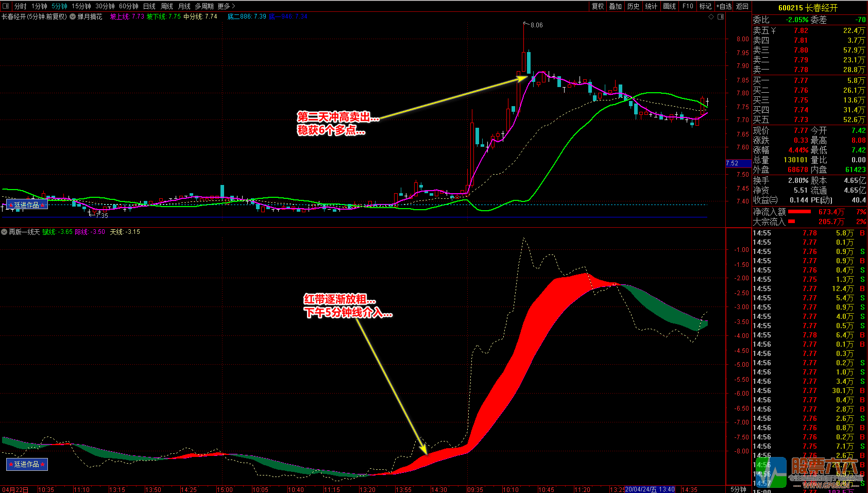868x493 pixels.
Task: Click the 净流入额 red flow bar
Action: [799, 212]
